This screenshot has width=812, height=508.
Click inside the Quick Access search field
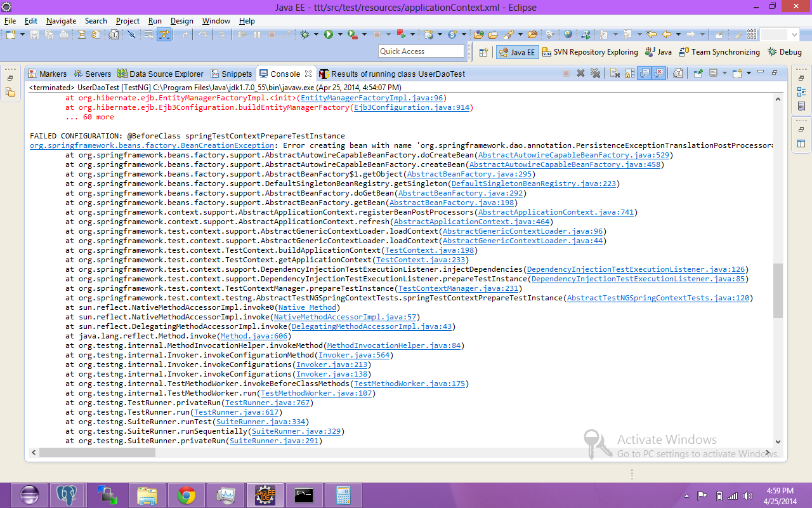coord(421,51)
